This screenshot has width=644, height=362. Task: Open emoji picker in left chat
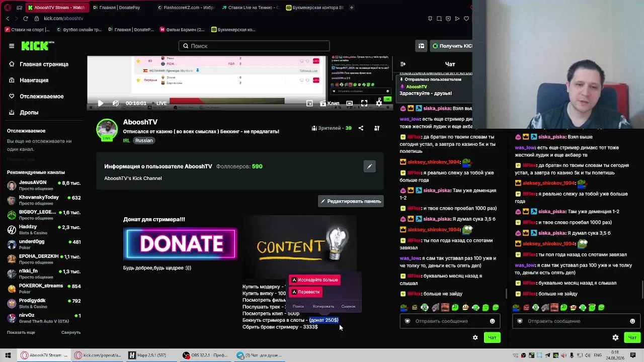click(493, 321)
